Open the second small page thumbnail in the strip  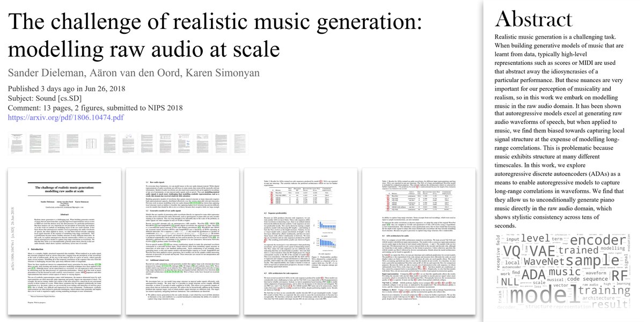tap(35, 143)
